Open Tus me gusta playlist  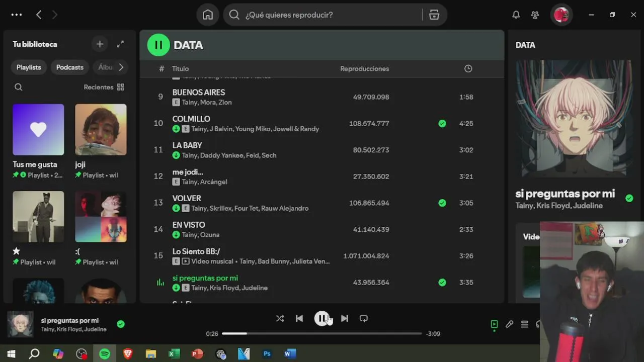point(38,130)
